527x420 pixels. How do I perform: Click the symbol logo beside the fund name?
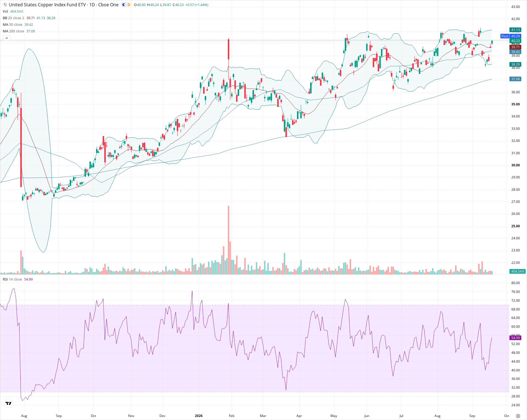coord(5,5)
